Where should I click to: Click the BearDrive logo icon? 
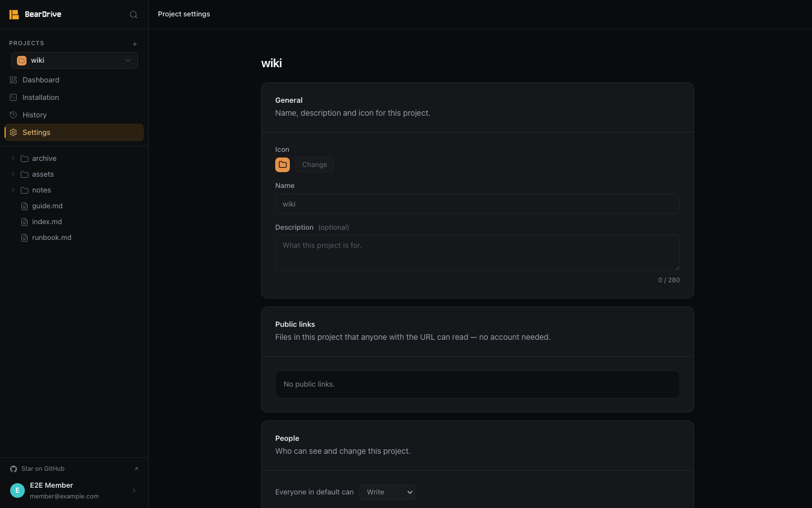(14, 15)
